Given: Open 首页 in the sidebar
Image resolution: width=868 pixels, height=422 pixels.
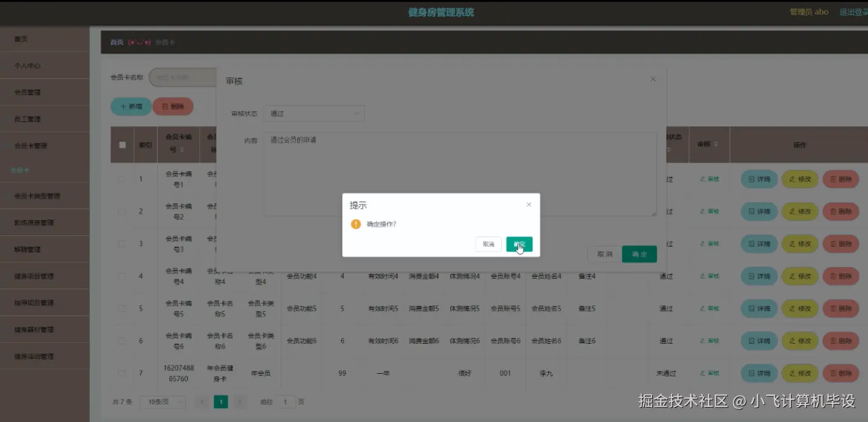Looking at the screenshot, I should click(45, 39).
